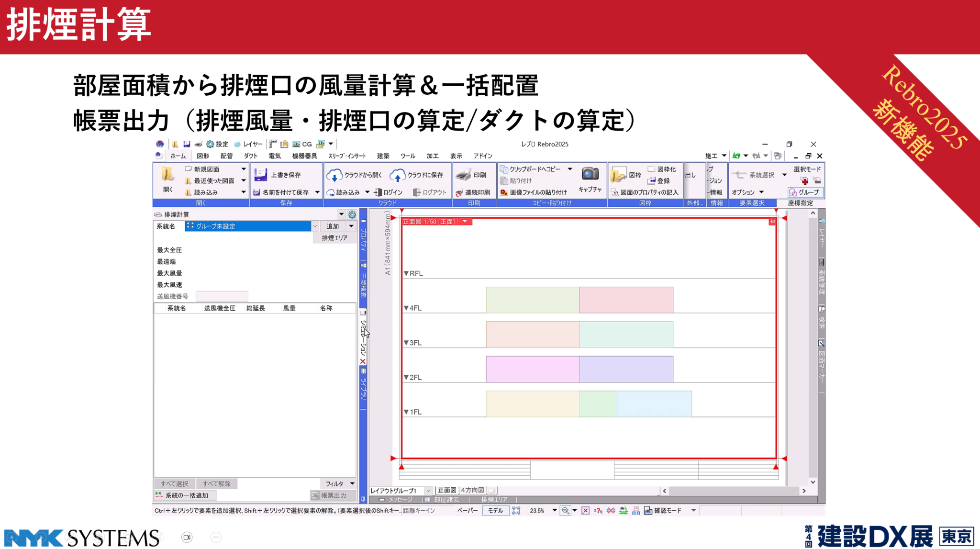Click the pink room area on 4FL
The width and height of the screenshot is (980, 549).
click(x=626, y=300)
